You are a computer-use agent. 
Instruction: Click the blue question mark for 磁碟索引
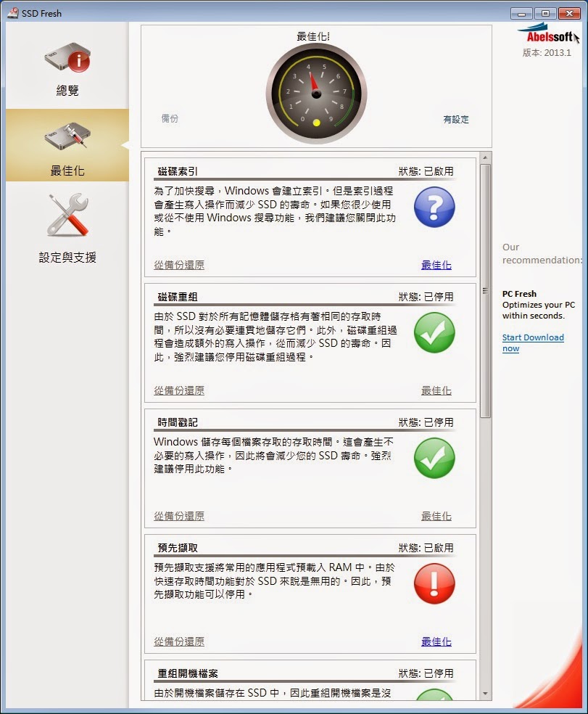434,208
